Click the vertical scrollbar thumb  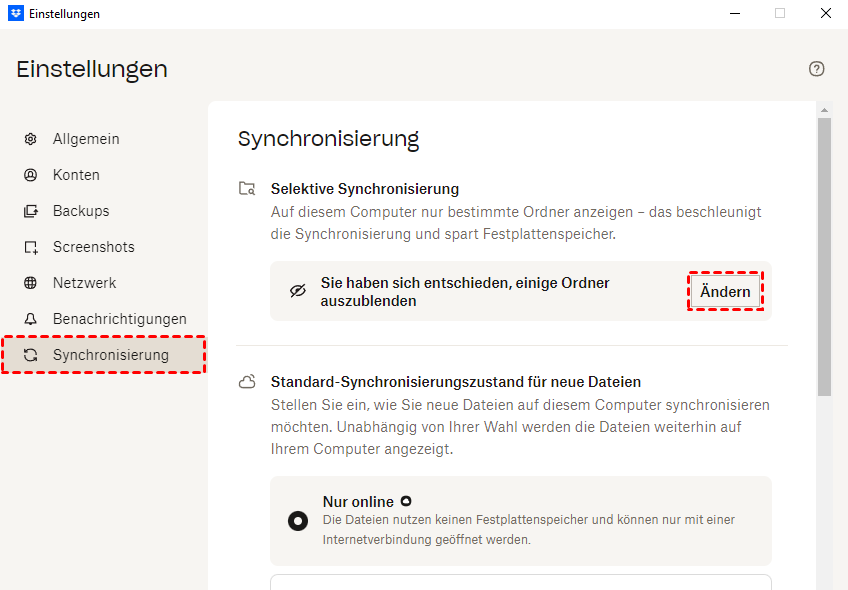824,250
